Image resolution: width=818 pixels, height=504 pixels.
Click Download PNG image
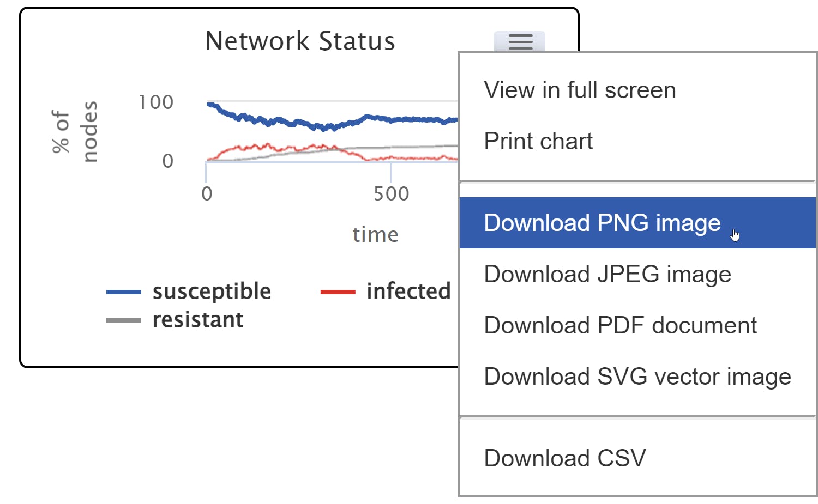tap(602, 223)
